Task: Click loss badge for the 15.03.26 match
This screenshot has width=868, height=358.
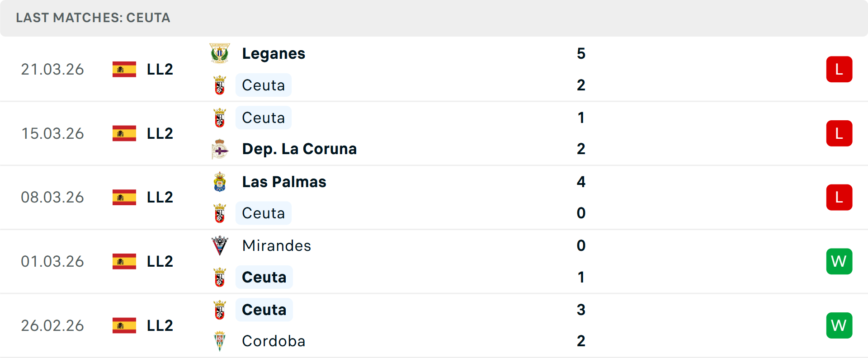Action: (839, 133)
